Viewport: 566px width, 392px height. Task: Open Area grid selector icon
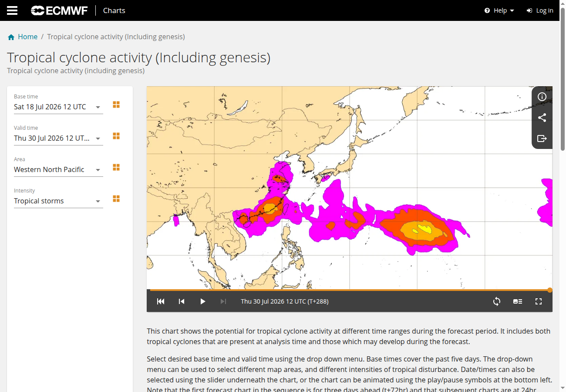[116, 167]
